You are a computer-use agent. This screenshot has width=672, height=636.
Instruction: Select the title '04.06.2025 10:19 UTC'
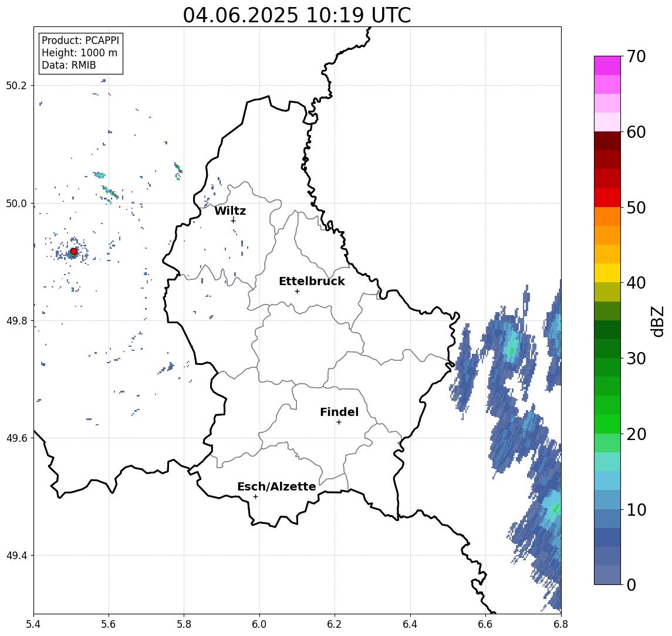pyautogui.click(x=297, y=15)
